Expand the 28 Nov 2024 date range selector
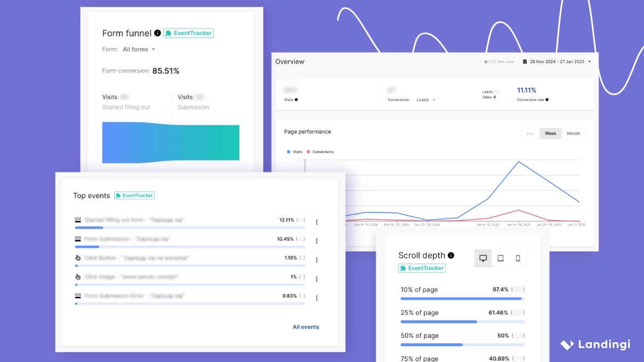This screenshot has height=362, width=644. 556,61
